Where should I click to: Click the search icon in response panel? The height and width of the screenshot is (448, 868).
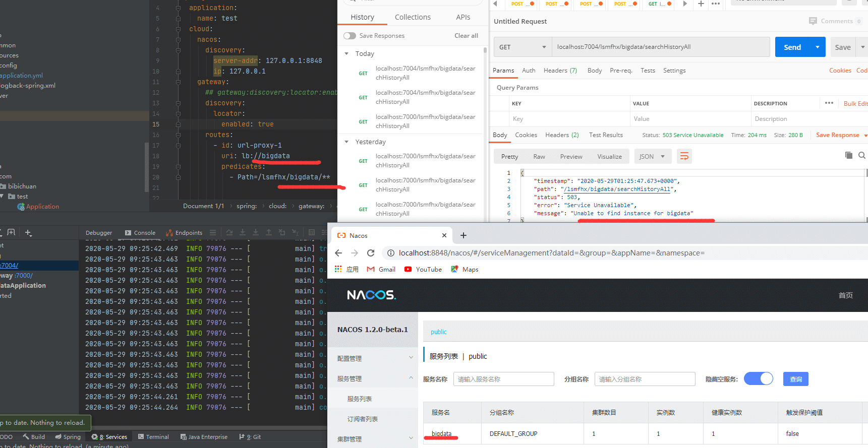pyautogui.click(x=861, y=155)
